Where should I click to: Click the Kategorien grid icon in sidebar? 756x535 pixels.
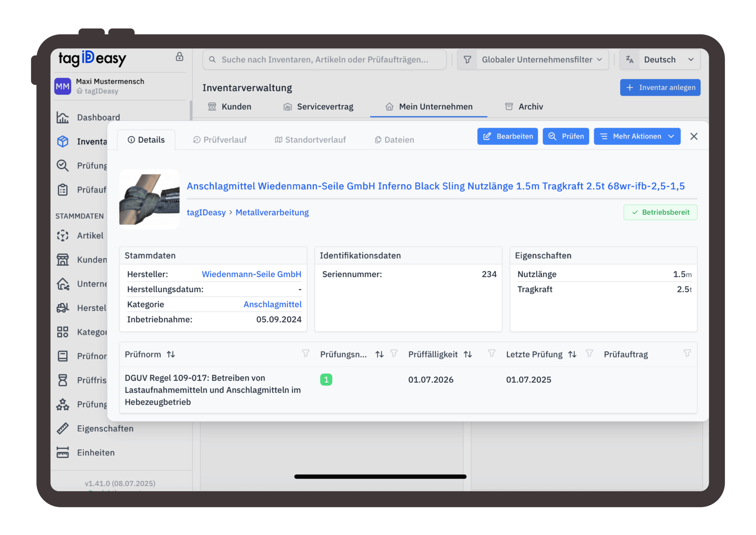(x=63, y=332)
